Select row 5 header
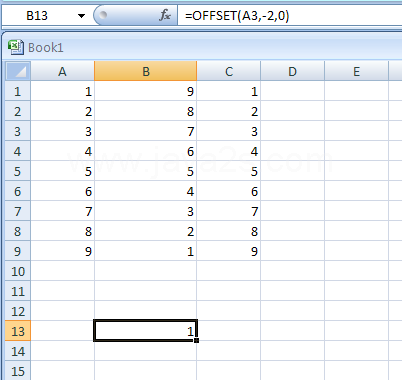Viewport: 402px width, 380px height. pos(18,171)
